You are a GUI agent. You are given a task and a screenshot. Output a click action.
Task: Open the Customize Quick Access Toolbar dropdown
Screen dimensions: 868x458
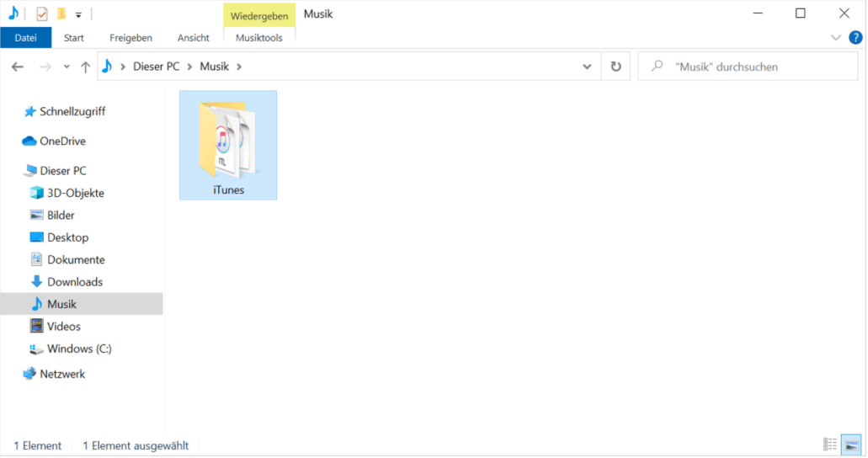(78, 15)
